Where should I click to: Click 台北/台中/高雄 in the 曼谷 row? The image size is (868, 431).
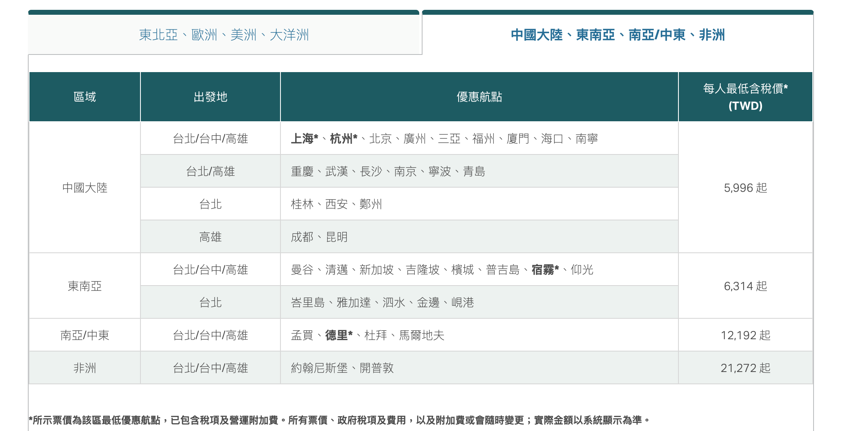click(x=210, y=270)
